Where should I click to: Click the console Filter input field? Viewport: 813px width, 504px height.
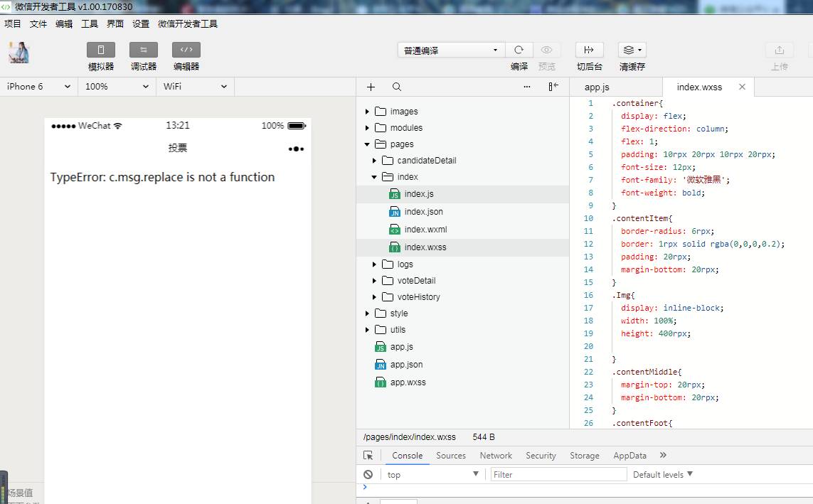(x=558, y=474)
